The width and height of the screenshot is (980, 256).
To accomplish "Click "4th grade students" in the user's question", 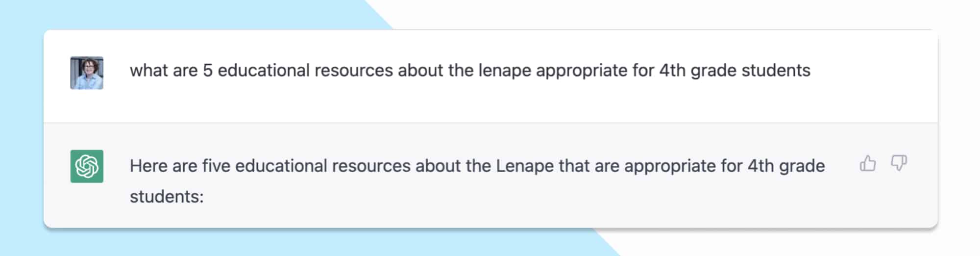I will coord(735,71).
